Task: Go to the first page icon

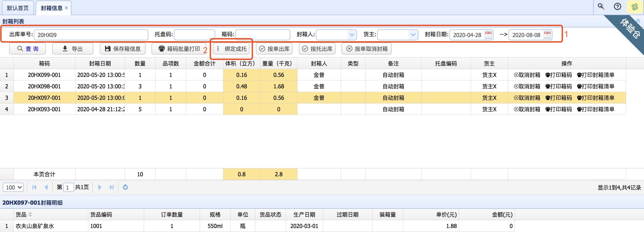Action: (x=34, y=187)
